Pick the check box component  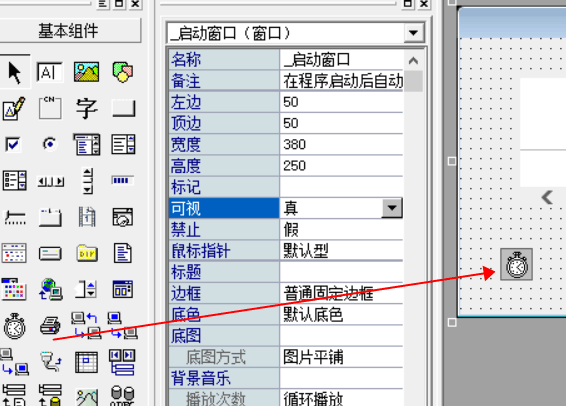pos(13,145)
